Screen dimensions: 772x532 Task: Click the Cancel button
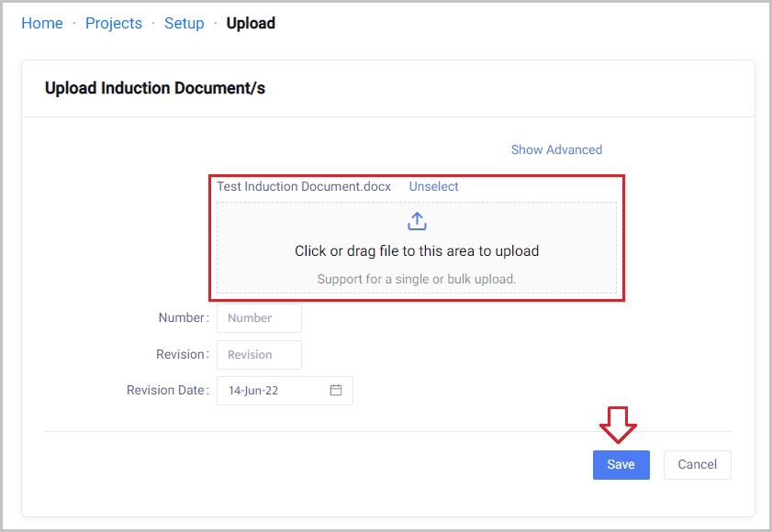tap(697, 464)
